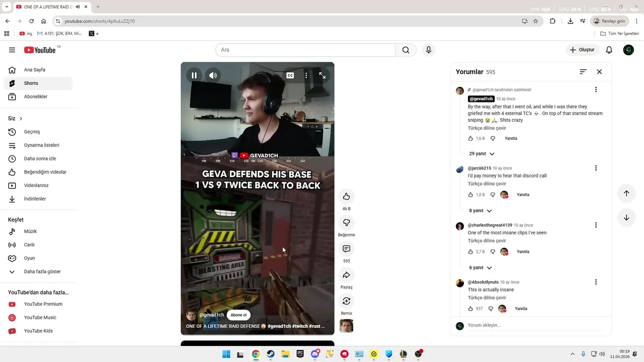This screenshot has width=644, height=362.
Task: Open options for @charlesthegreat4139's comment
Action: [x=596, y=225]
